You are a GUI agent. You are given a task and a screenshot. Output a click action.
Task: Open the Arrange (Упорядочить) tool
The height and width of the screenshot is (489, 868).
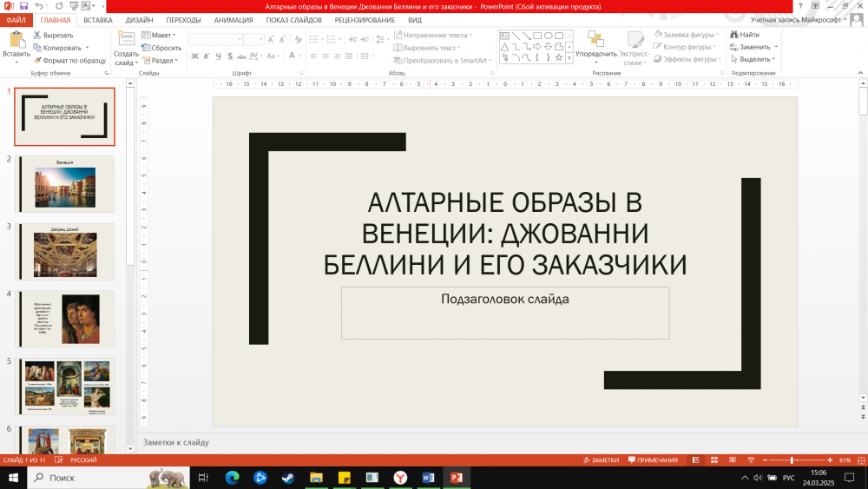(x=595, y=43)
